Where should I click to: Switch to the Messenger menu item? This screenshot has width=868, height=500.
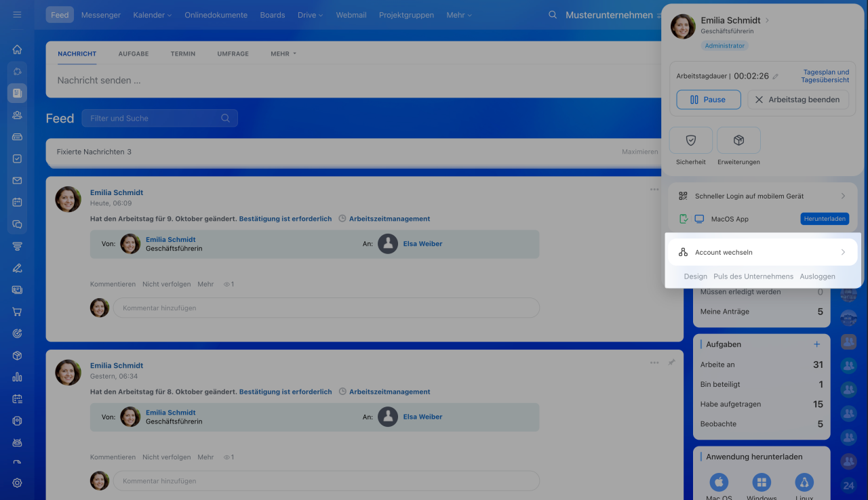pos(101,15)
